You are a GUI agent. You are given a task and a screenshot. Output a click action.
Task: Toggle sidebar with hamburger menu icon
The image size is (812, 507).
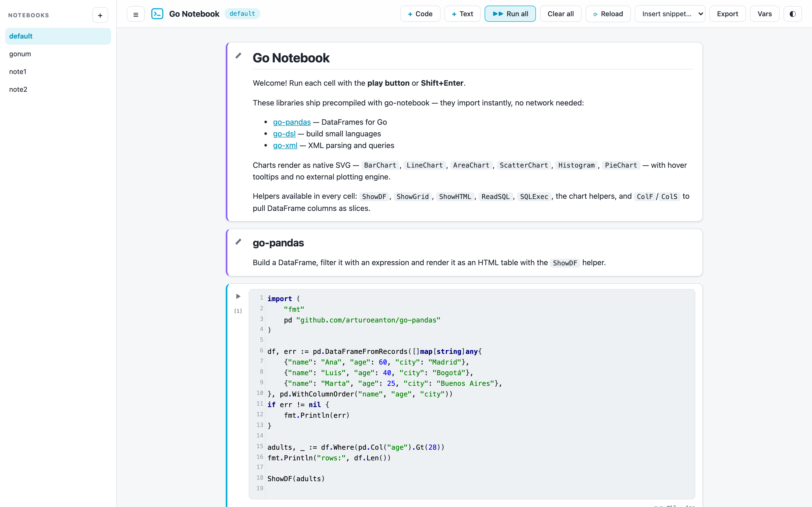(x=136, y=14)
